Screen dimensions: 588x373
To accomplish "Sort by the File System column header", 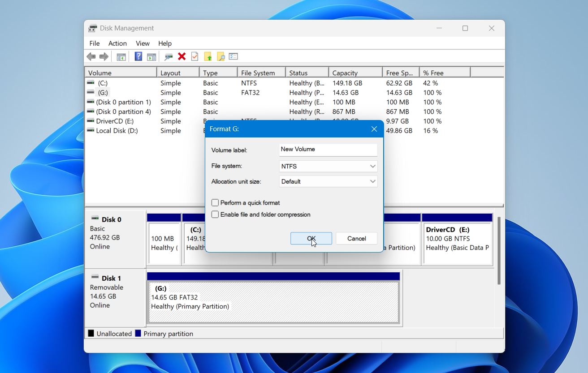I will pyautogui.click(x=261, y=73).
